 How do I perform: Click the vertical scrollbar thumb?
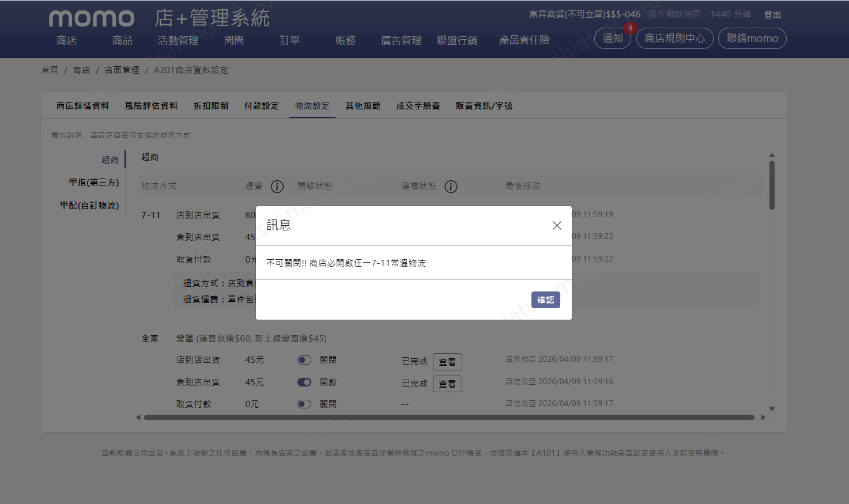772,185
